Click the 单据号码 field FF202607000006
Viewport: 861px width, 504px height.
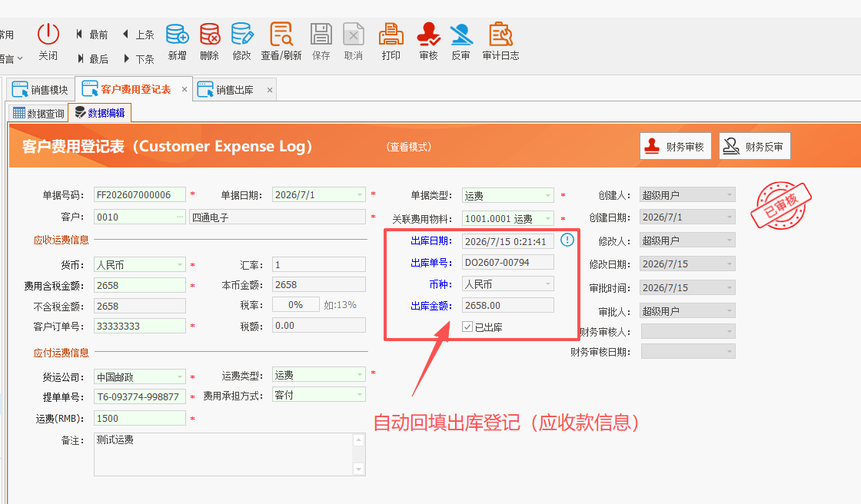(x=139, y=195)
